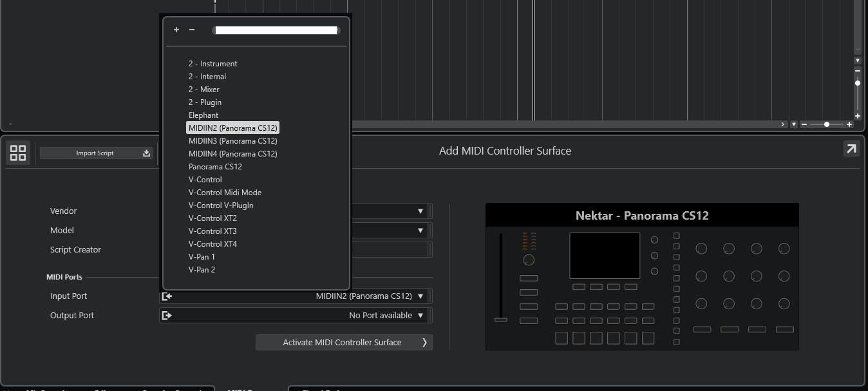868x391 pixels.
Task: Select '2 - Plugin' from port list
Action: pyautogui.click(x=205, y=102)
